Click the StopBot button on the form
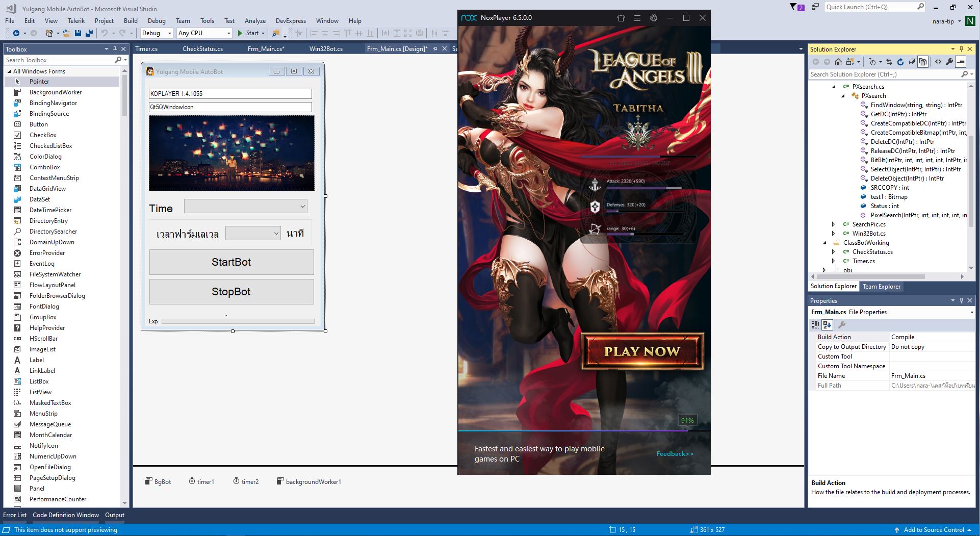The width and height of the screenshot is (980, 536). [231, 292]
